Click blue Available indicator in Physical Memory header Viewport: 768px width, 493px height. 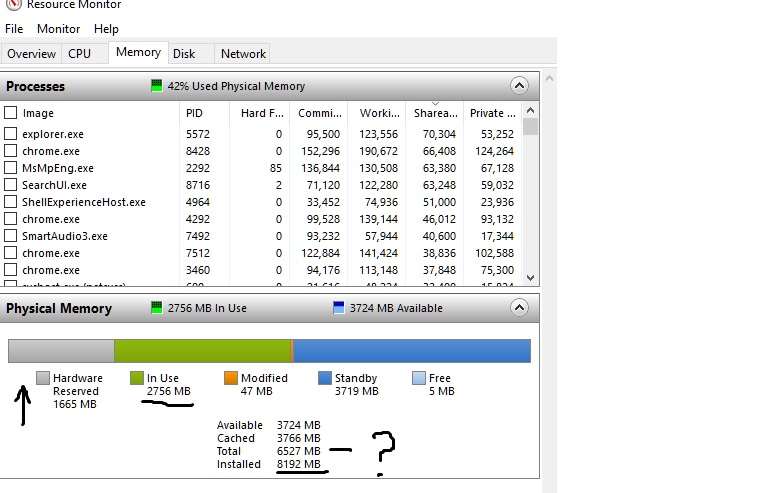[x=338, y=308]
